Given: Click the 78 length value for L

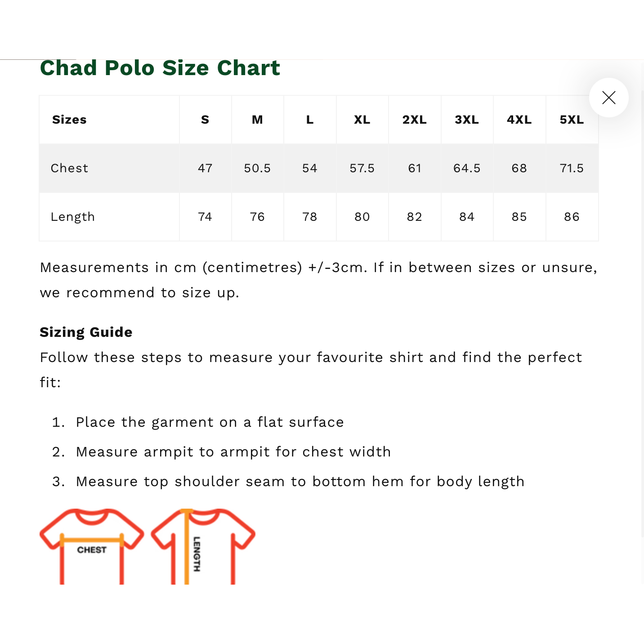Looking at the screenshot, I should (310, 217).
